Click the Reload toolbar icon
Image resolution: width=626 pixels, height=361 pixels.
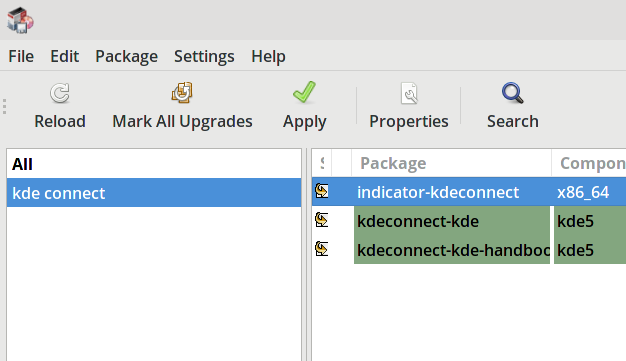[x=60, y=93]
